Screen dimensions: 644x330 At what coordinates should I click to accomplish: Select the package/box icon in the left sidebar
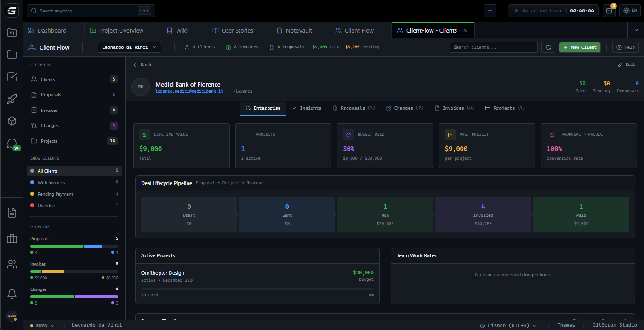point(11,121)
